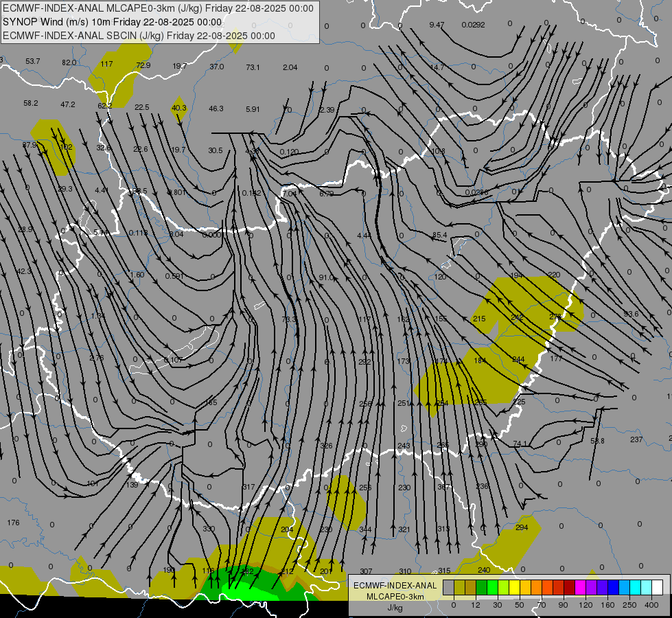Click the grid value 85.4
This screenshot has height=618, width=672.
(x=440, y=235)
